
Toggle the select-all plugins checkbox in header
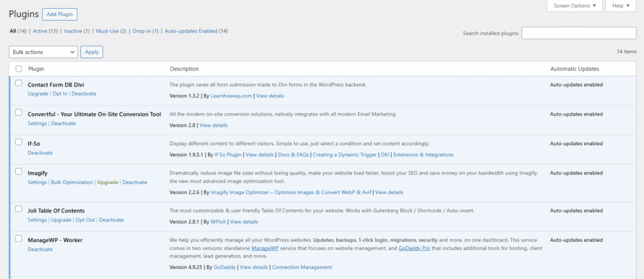coord(19,69)
